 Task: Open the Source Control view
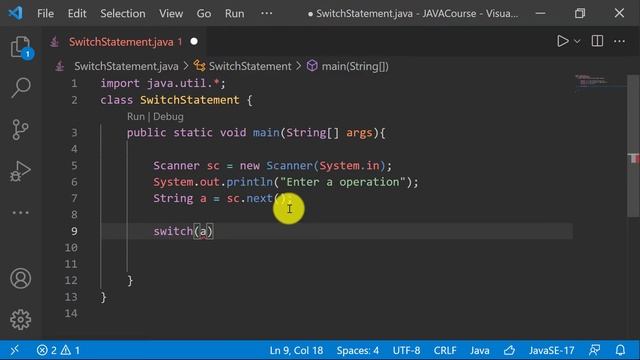point(20,130)
